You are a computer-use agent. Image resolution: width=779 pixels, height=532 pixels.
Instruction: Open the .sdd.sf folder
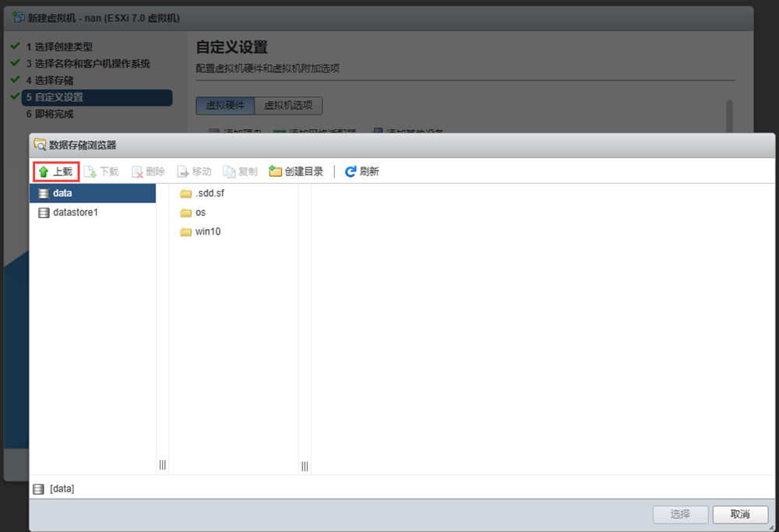[209, 193]
